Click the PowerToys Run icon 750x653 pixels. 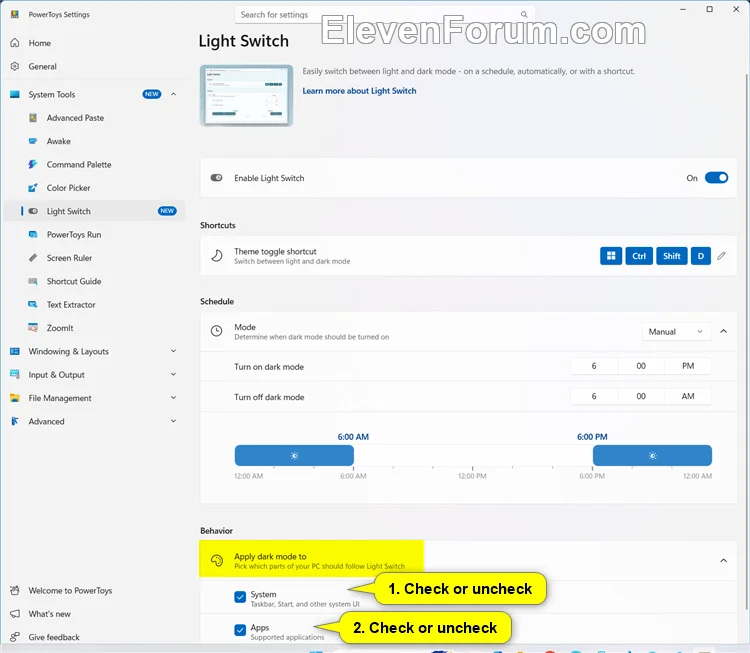point(33,234)
